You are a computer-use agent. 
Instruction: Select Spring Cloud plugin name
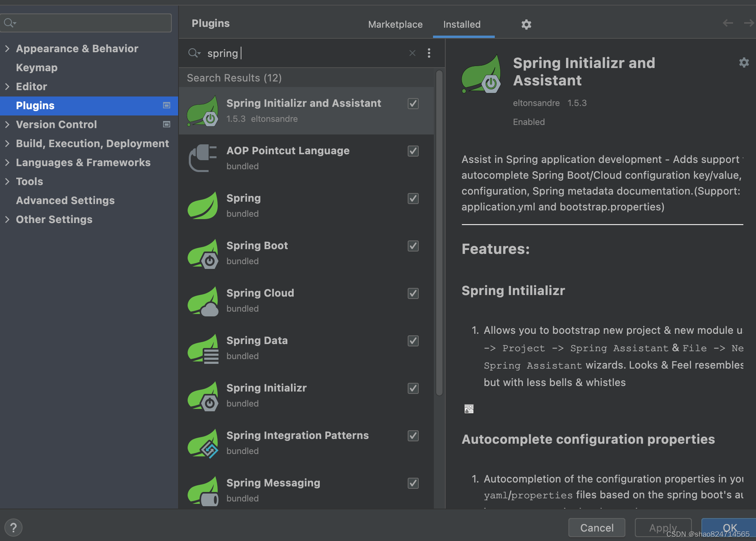[260, 293]
